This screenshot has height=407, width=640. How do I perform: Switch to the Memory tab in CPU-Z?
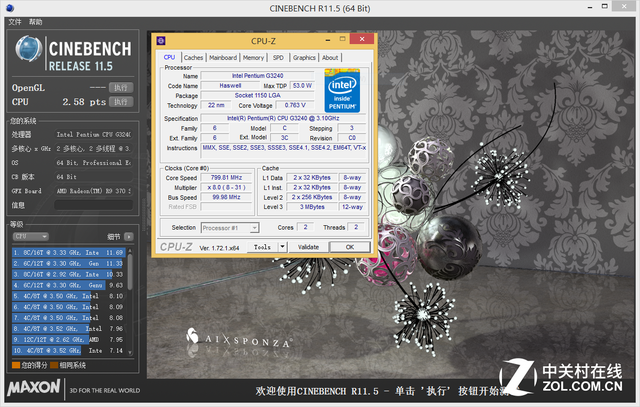(x=253, y=58)
